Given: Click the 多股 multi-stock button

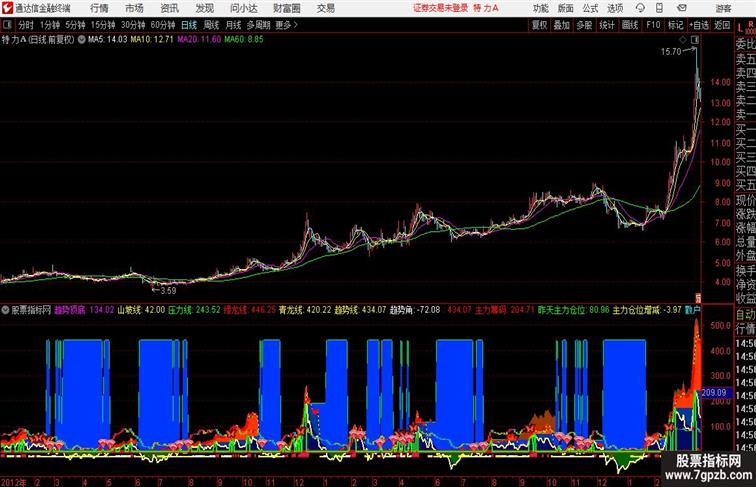Looking at the screenshot, I should (584, 25).
